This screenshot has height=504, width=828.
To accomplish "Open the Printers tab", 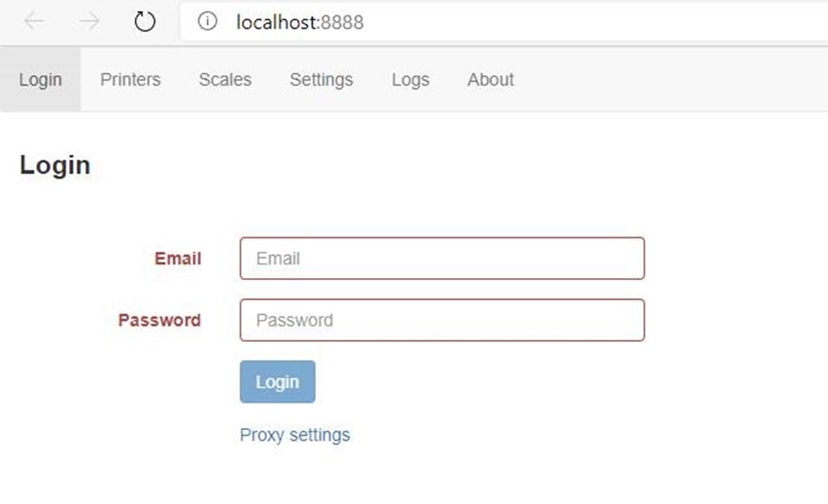I will (x=130, y=80).
